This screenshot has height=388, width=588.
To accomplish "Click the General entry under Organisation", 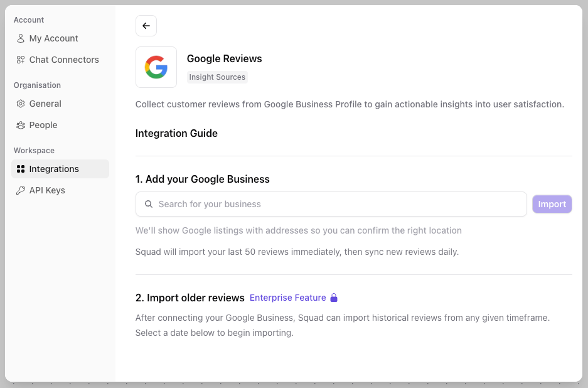I will tap(45, 104).
